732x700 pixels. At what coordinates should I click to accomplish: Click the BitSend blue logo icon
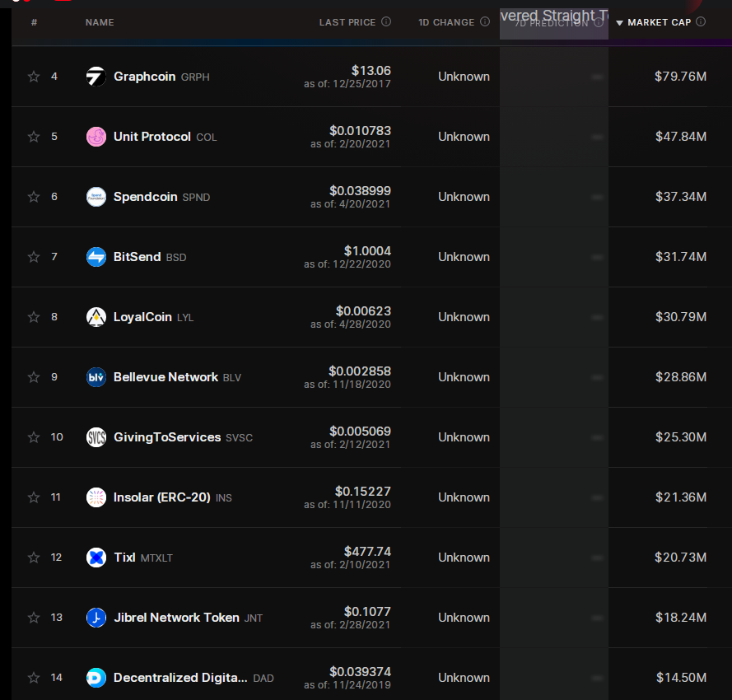(96, 257)
